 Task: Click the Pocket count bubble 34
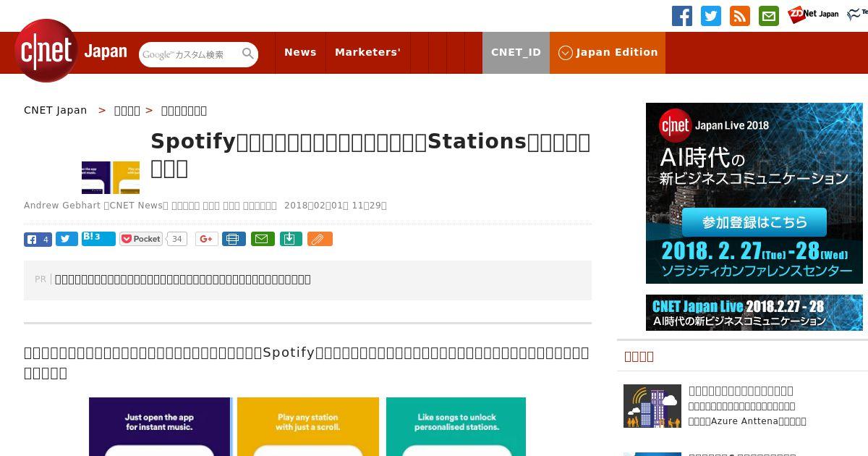tap(177, 239)
